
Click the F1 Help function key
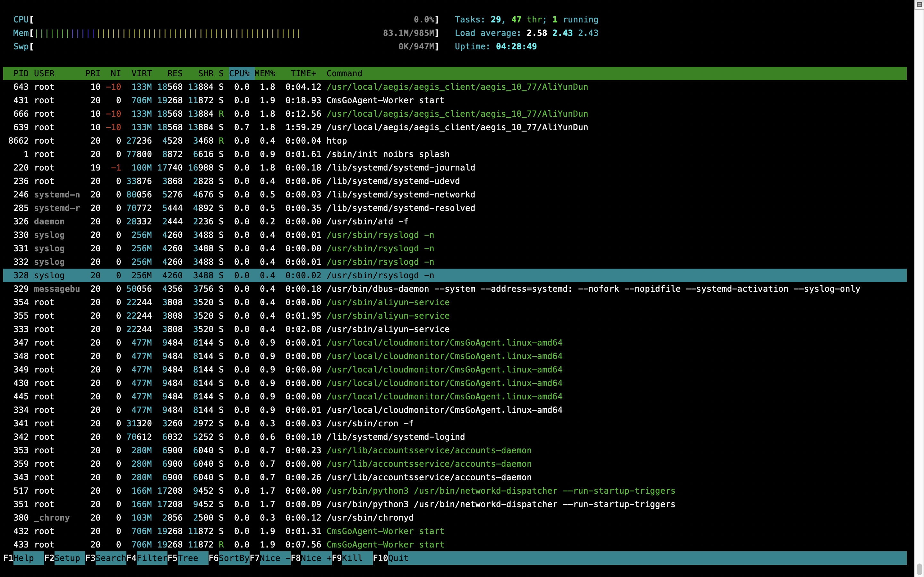pos(24,558)
